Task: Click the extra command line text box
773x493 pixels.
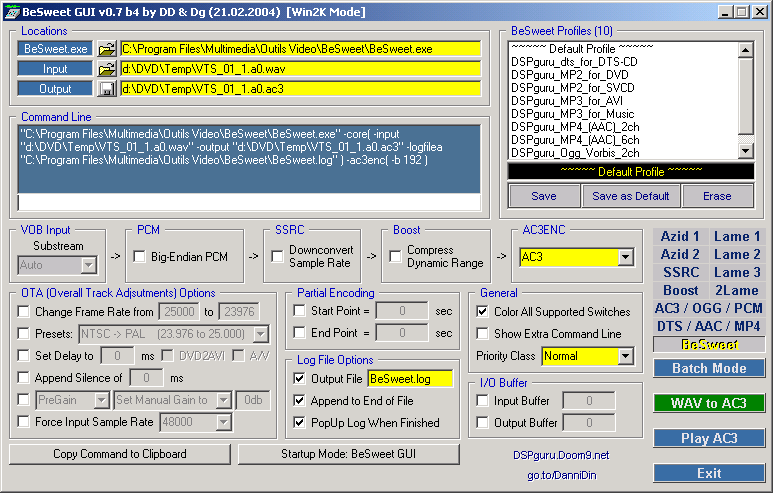Action: pyautogui.click(x=249, y=202)
